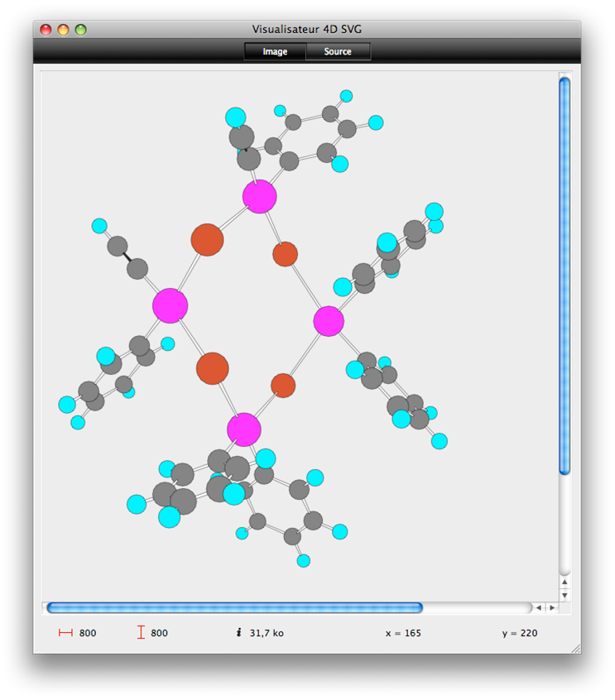This screenshot has height=700, width=615.
Task: Minimize the window with yellow button
Action: click(x=63, y=30)
